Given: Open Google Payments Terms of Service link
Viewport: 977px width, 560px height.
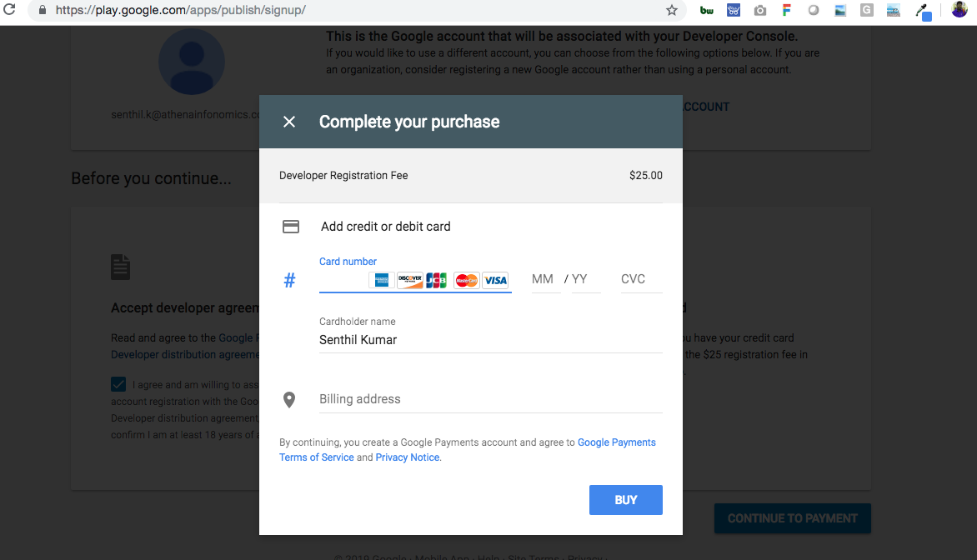Looking at the screenshot, I should click(468, 450).
